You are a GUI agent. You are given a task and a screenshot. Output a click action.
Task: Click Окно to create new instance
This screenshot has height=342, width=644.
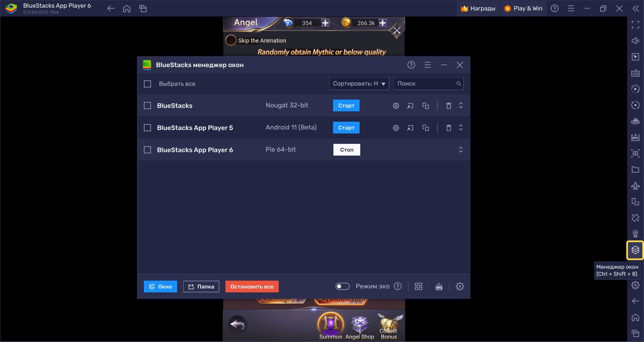(160, 287)
